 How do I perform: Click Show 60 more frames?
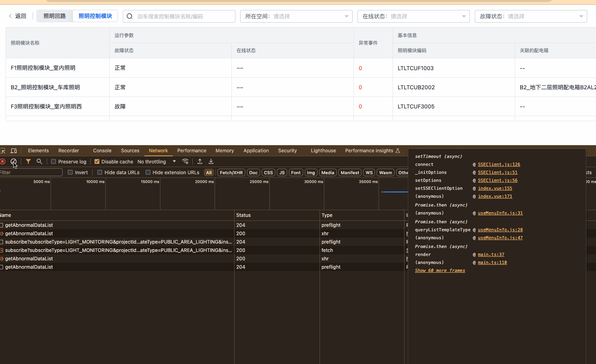(x=440, y=270)
